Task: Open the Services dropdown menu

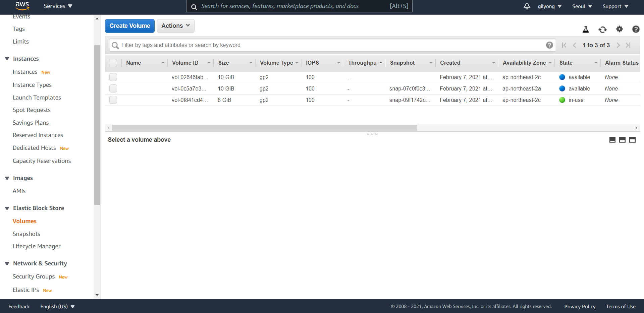Action: (x=58, y=6)
